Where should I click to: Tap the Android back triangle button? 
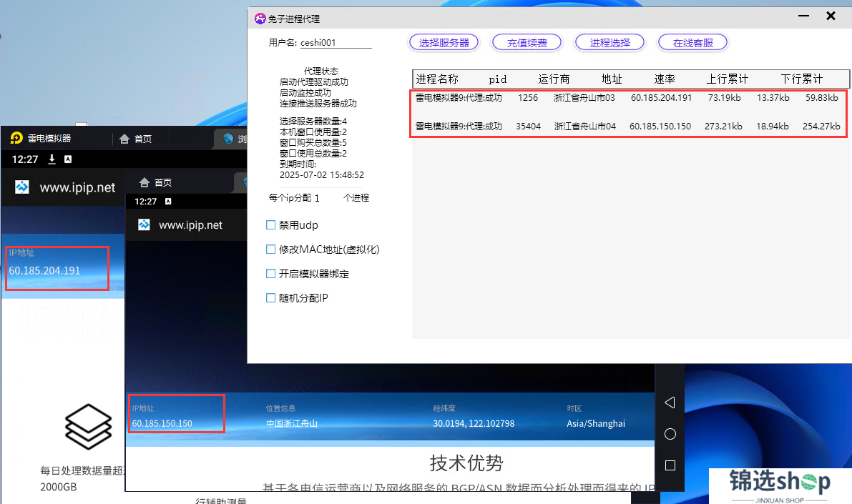click(x=670, y=402)
